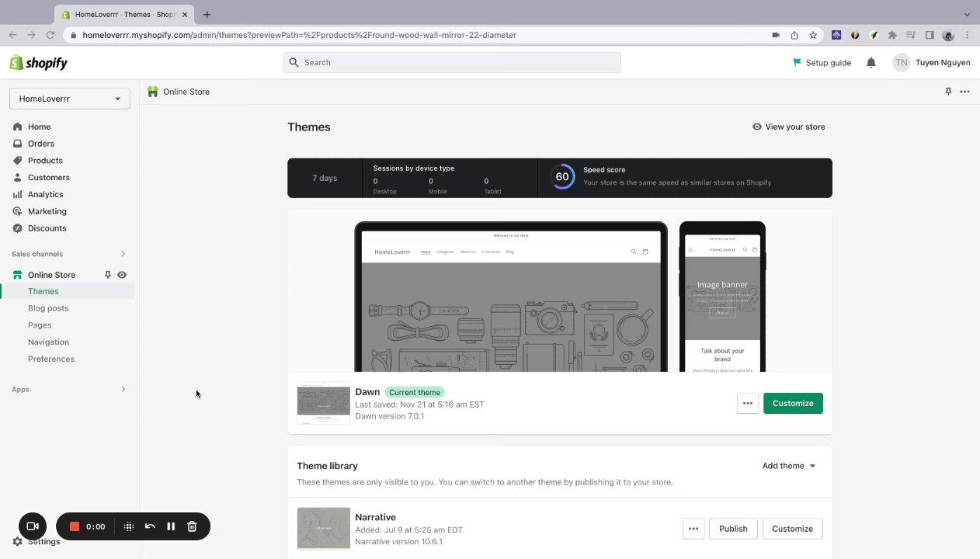Click View your store link
The image size is (980, 559).
[788, 127]
